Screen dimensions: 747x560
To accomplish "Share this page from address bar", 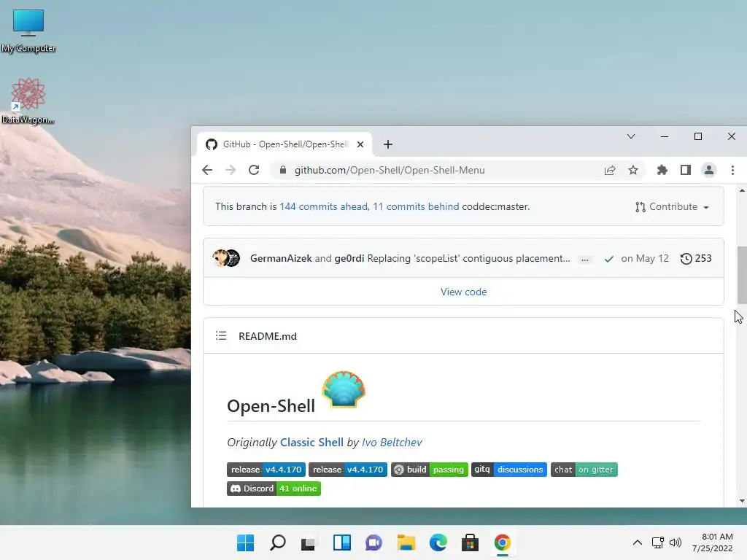I will coord(610,170).
